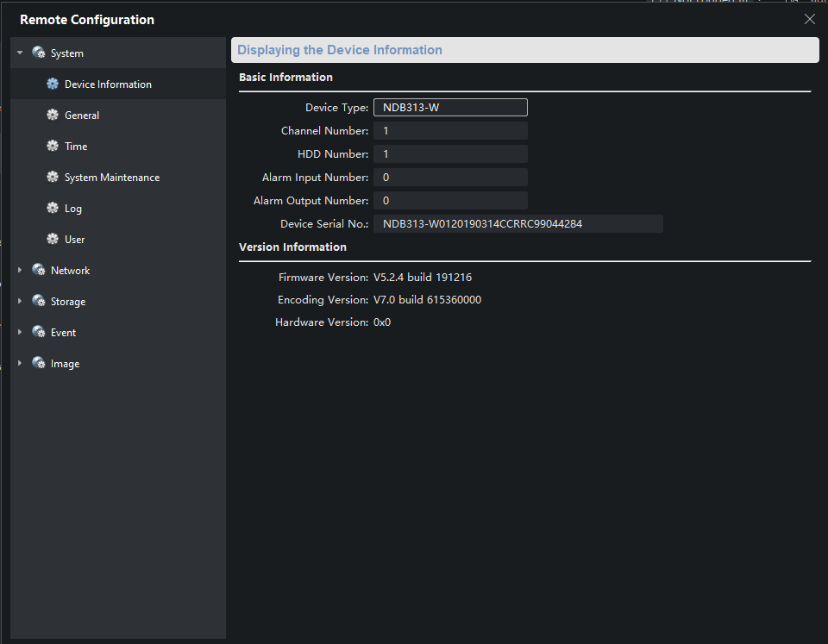Close the Remote Configuration window
828x644 pixels.
pos(809,19)
